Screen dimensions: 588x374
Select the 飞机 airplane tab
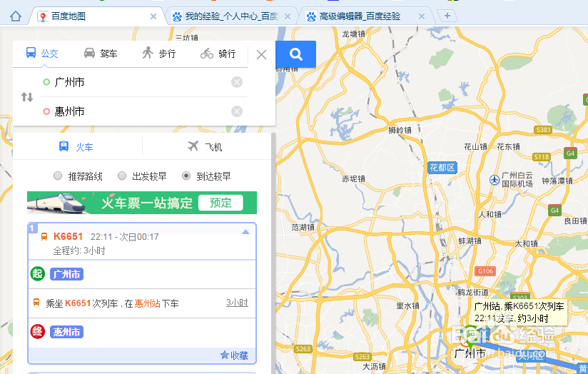pyautogui.click(x=205, y=147)
